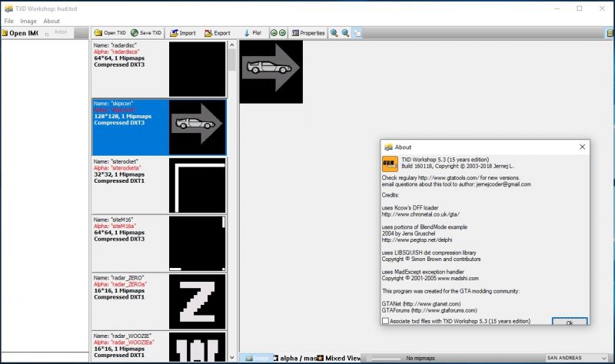Viewport: 615px width, 364px height.
Task: Click the zoom out magnifier icon
Action: (345, 33)
